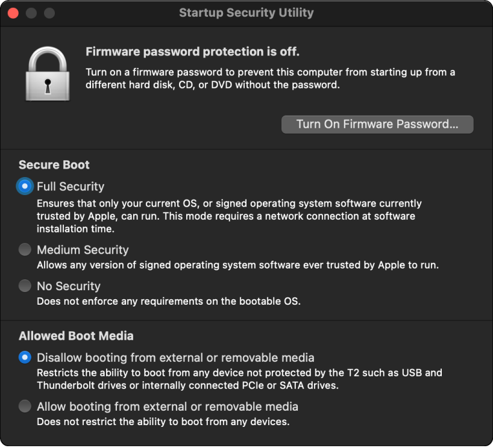The width and height of the screenshot is (493, 448).
Task: Click the Secure Boot section heading
Action: pyautogui.click(x=54, y=164)
